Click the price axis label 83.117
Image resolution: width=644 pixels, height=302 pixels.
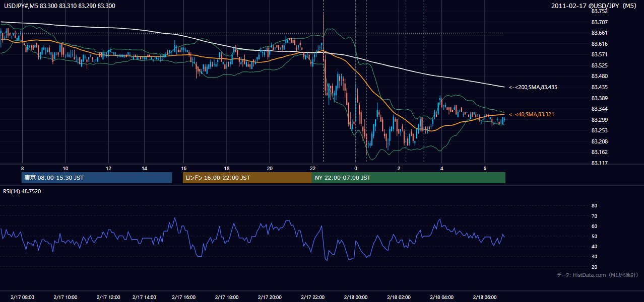(599, 163)
